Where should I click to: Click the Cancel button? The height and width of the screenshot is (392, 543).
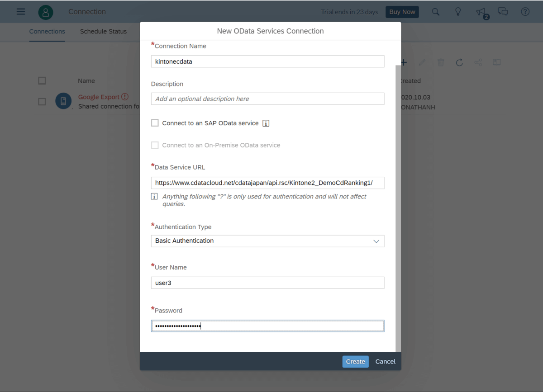coord(386,362)
